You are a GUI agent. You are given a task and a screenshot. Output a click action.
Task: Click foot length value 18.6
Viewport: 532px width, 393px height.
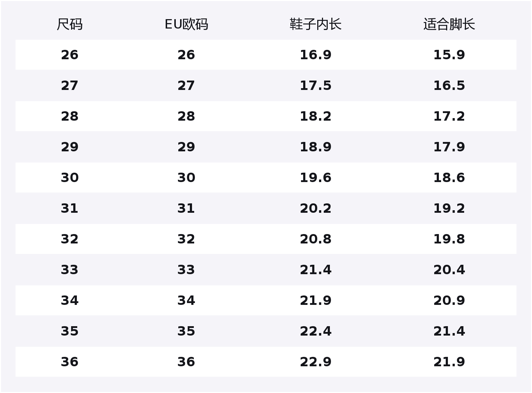click(x=449, y=178)
